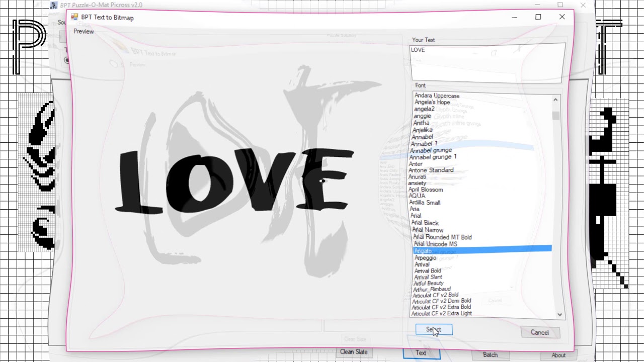Image resolution: width=644 pixels, height=362 pixels.
Task: Select the Artful Beauty font
Action: (428, 283)
